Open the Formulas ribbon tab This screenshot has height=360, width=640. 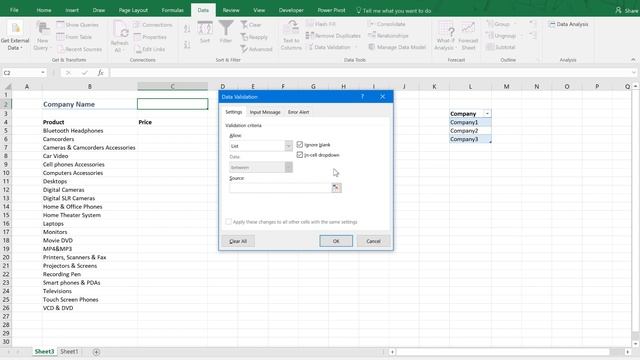(x=172, y=10)
